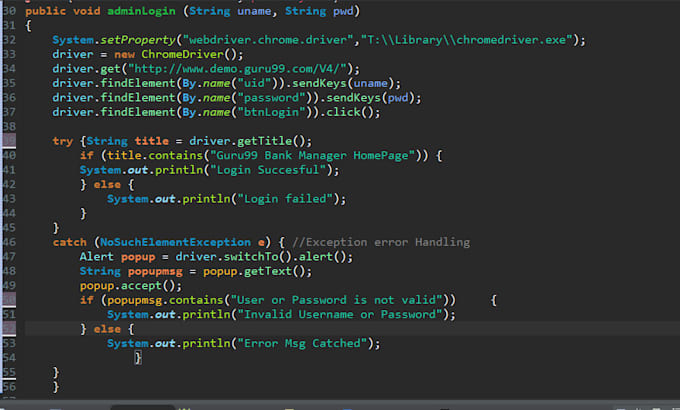Click line number 38 in the gutter
This screenshot has height=410, width=680.
click(9, 126)
